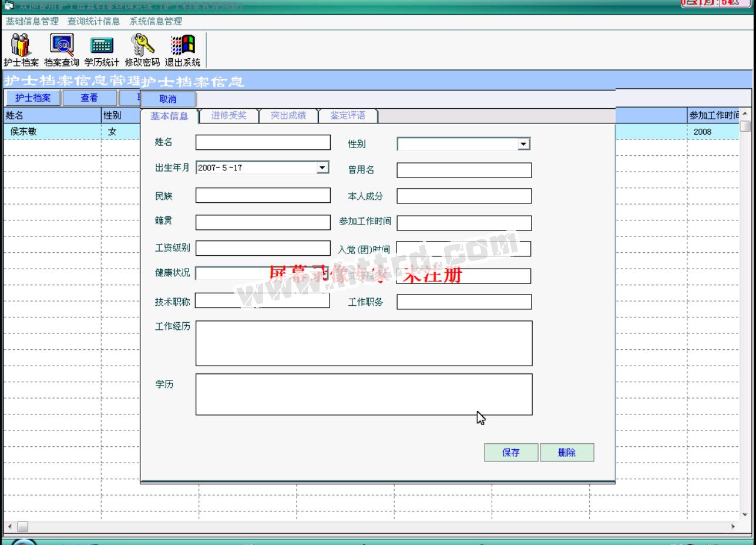Switch to the 突出成绩 tab

288,116
